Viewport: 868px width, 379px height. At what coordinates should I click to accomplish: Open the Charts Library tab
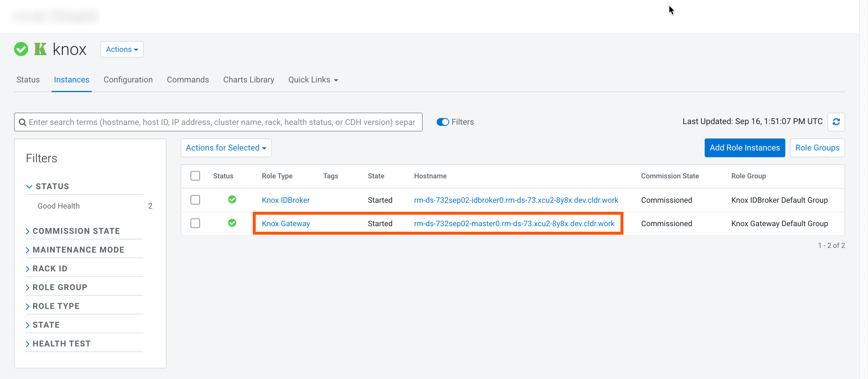[x=248, y=79]
